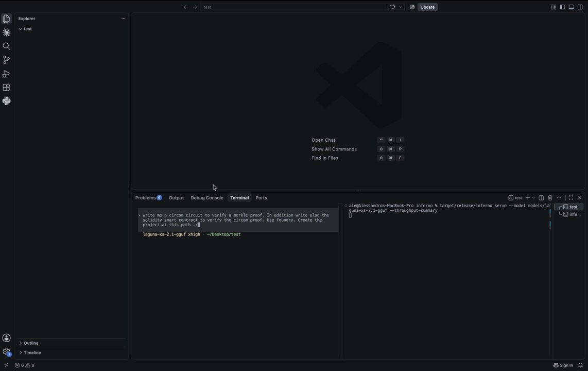Open the Explorer view in the activity bar
This screenshot has width=588, height=371.
[6, 19]
